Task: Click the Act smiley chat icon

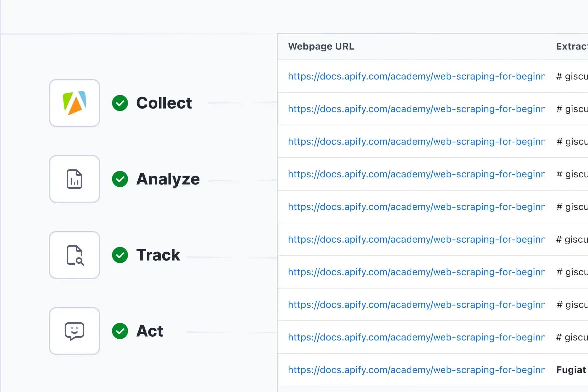Action: click(x=74, y=331)
